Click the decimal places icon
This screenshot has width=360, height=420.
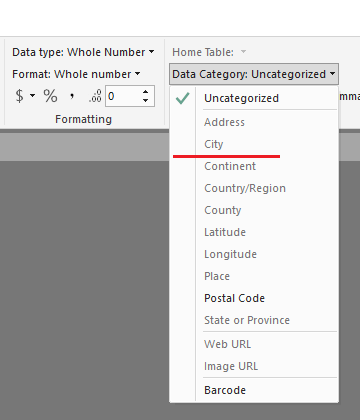pos(95,96)
